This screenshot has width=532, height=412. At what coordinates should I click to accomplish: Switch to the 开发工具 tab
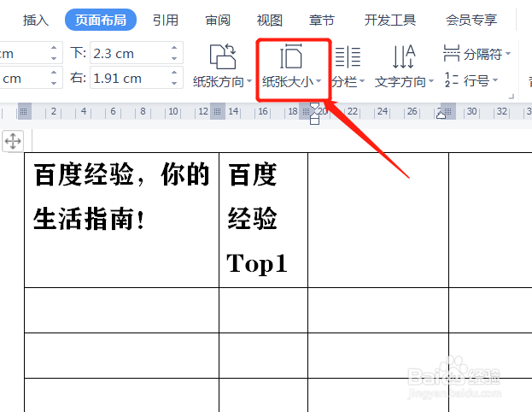point(390,21)
